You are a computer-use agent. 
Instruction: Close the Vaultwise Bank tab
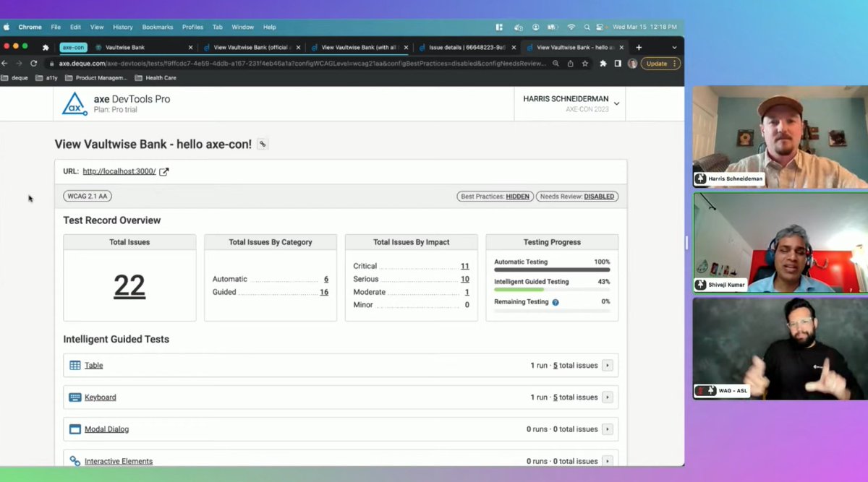click(190, 48)
